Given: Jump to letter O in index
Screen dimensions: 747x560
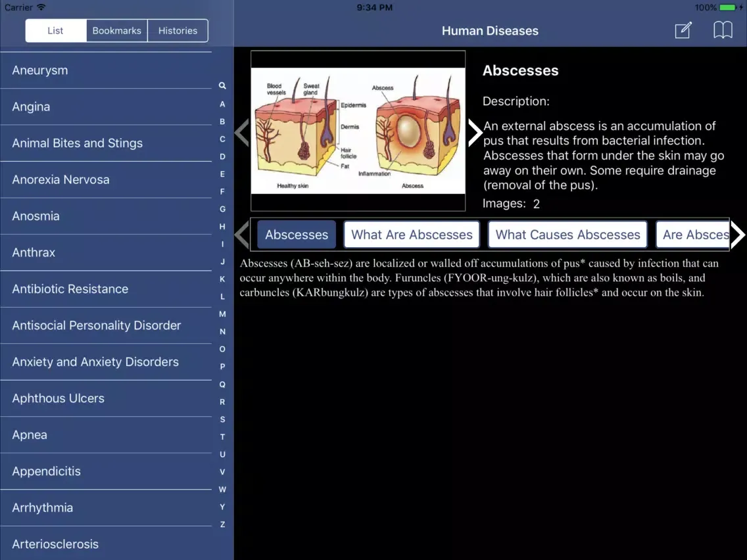Looking at the screenshot, I should click(222, 349).
